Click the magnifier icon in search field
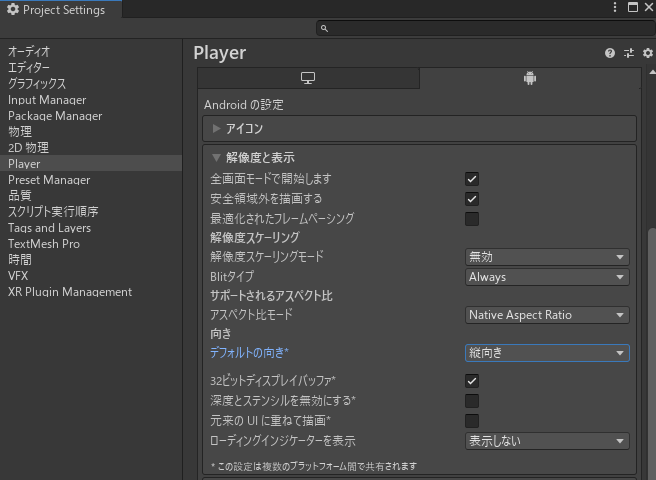This screenshot has height=480, width=656. [324, 28]
